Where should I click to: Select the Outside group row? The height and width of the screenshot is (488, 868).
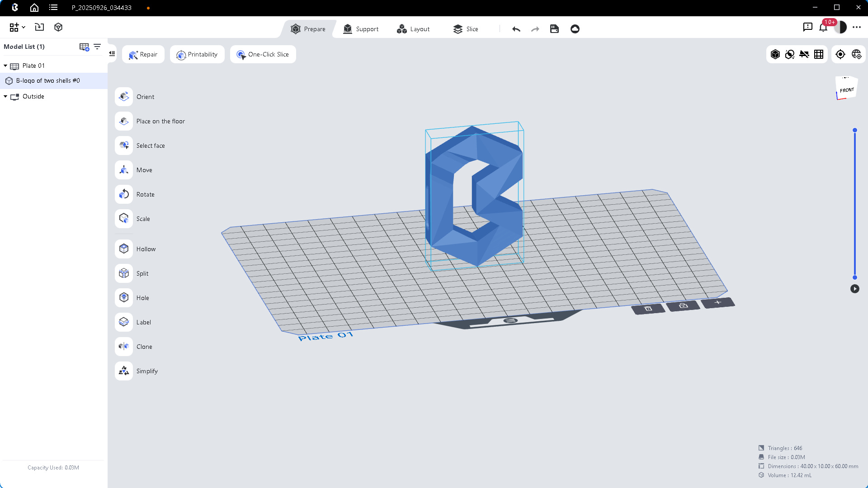tap(54, 97)
